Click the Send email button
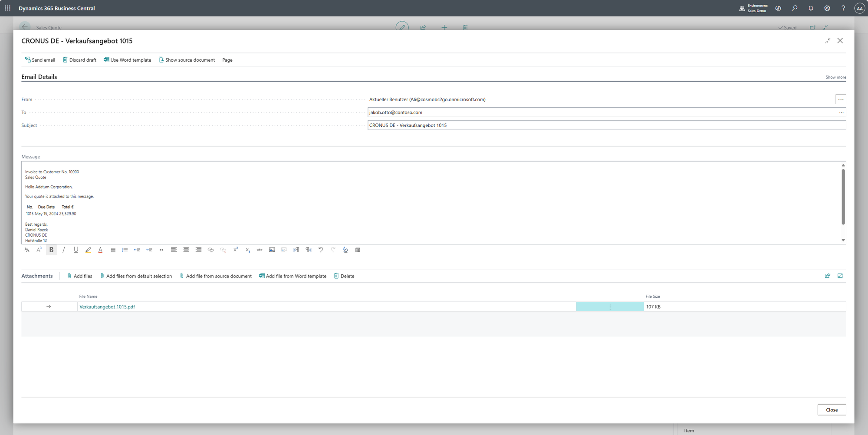The image size is (868, 435). [x=40, y=60]
